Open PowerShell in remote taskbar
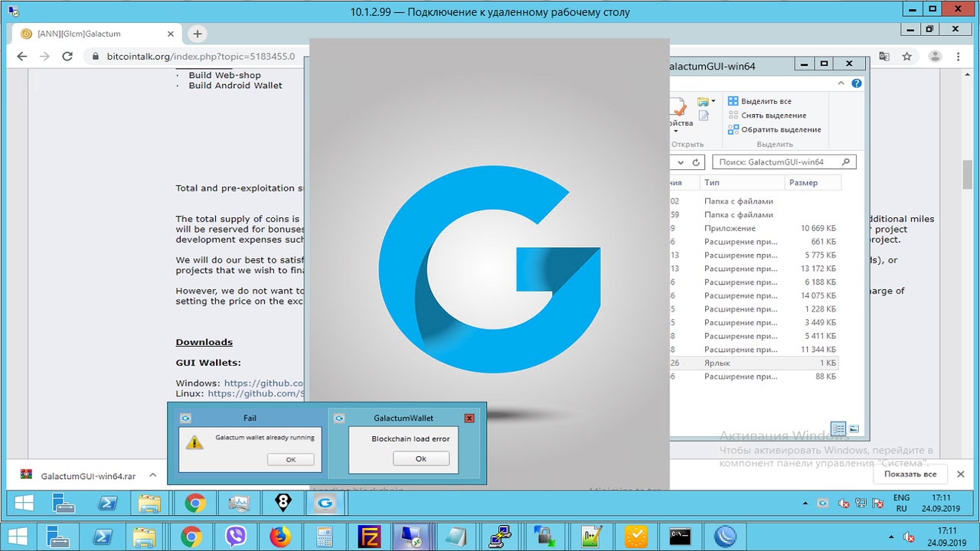 [x=107, y=503]
